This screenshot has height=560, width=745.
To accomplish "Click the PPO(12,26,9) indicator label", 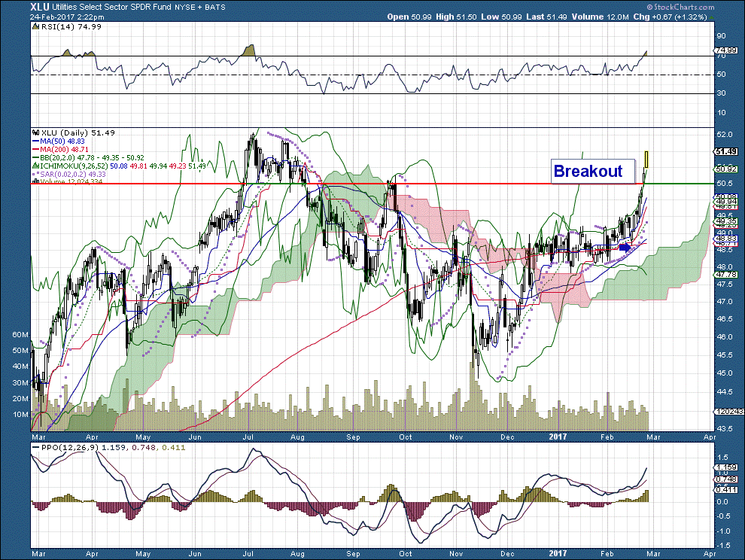I will (x=71, y=447).
